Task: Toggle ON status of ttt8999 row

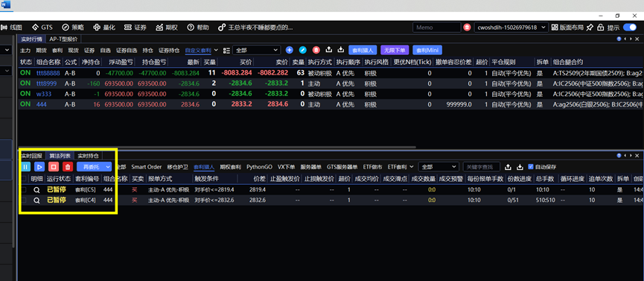Action: pos(25,83)
